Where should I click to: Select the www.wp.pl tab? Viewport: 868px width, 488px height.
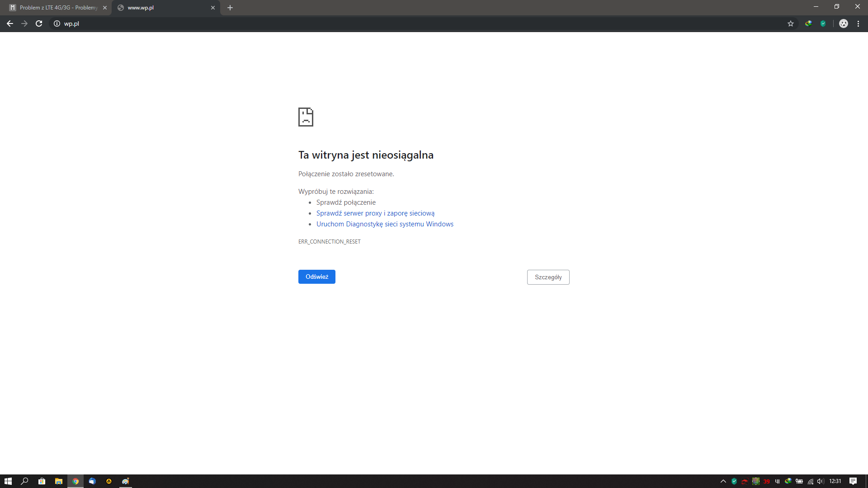point(163,8)
